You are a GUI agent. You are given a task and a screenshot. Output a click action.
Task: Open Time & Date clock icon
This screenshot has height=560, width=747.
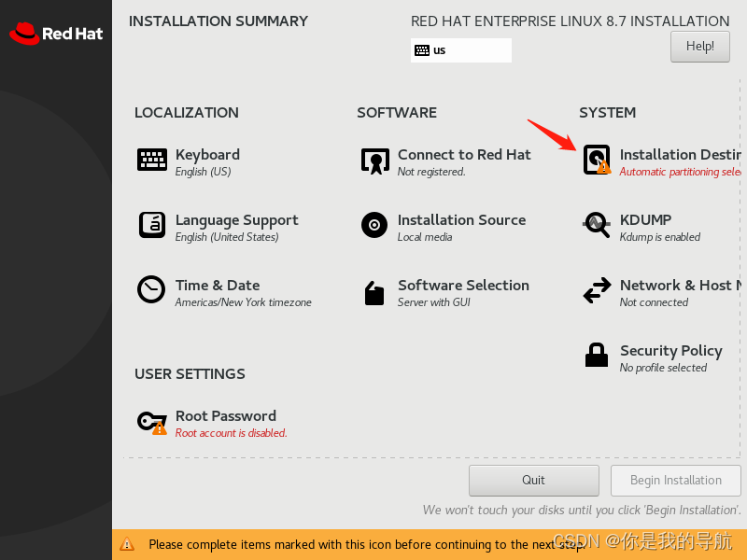(151, 289)
